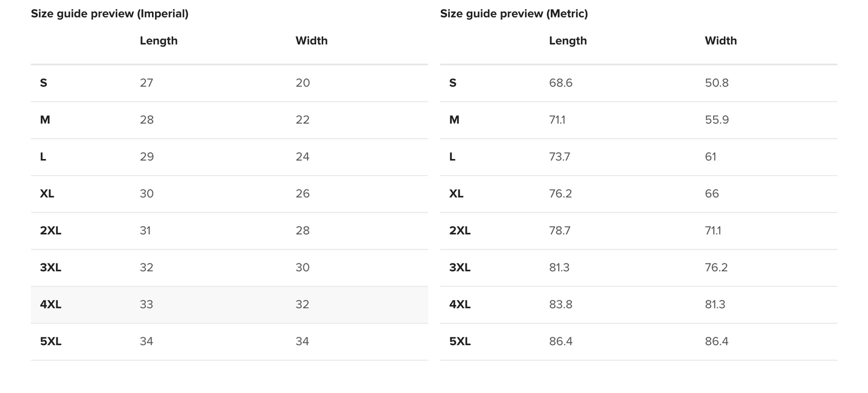
Task: Click the 4XL row label in Imperial table
Action: point(50,304)
